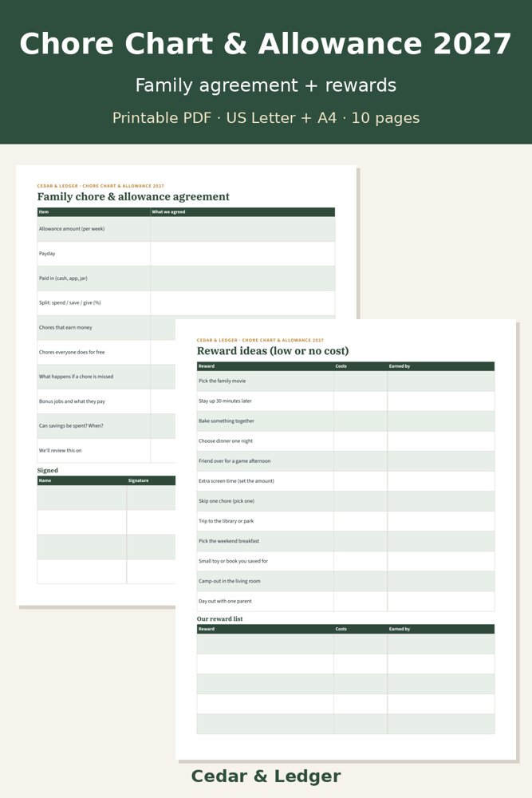Click the agreement page 'CEDAR & LEDGER' header line
This screenshot has width=532, height=798.
click(x=100, y=186)
